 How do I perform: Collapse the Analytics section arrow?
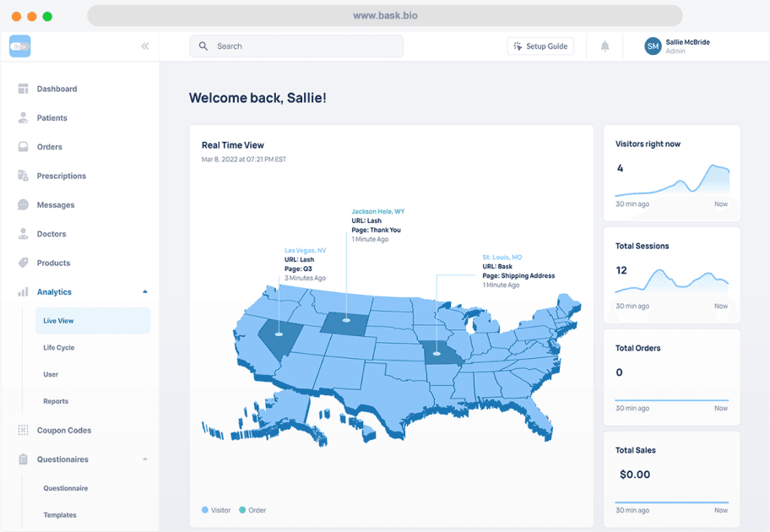(145, 292)
